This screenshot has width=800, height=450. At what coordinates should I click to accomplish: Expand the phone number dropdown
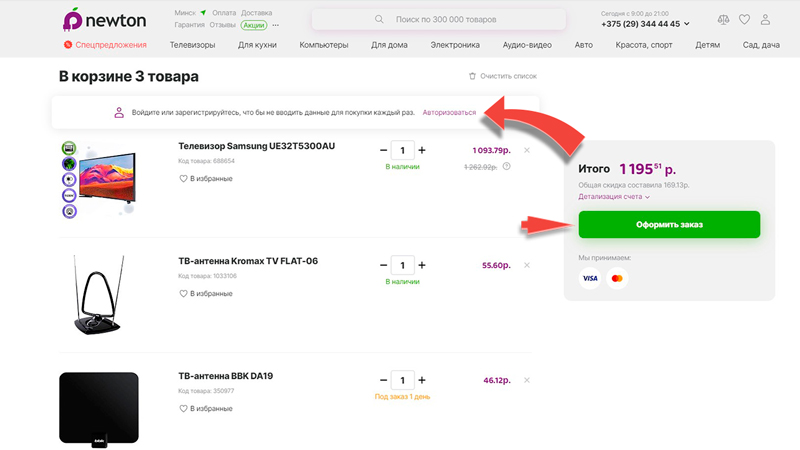click(687, 24)
